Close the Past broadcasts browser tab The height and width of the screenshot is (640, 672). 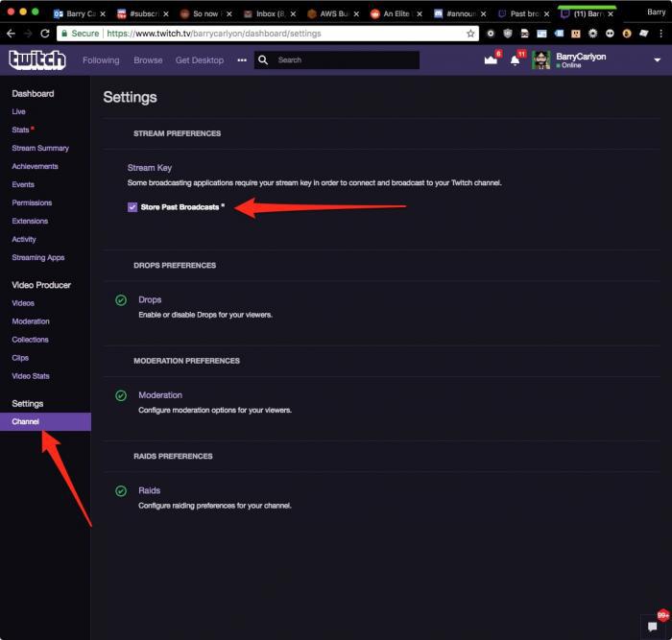click(546, 14)
